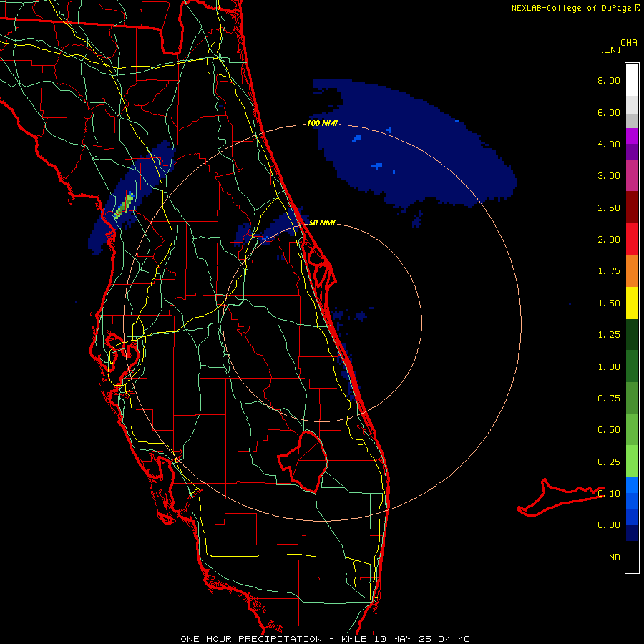Click the 1.00 legend value
This screenshot has width=644, height=644.
click(609, 367)
